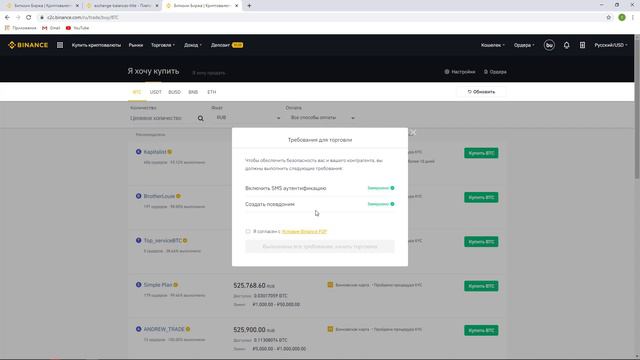640x360 pixels.
Task: Expand the Доход dropdown menu
Action: tap(193, 45)
